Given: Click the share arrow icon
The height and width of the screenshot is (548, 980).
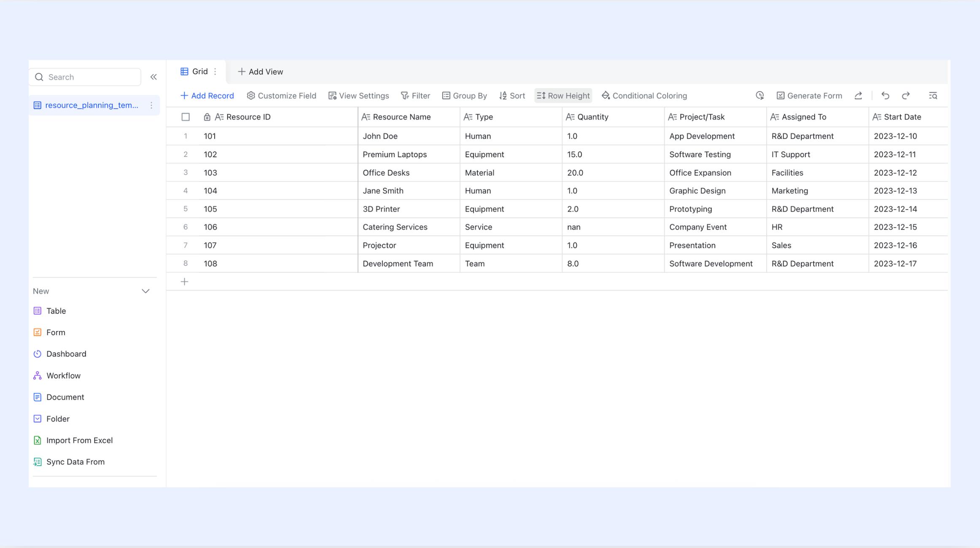Looking at the screenshot, I should 858,96.
